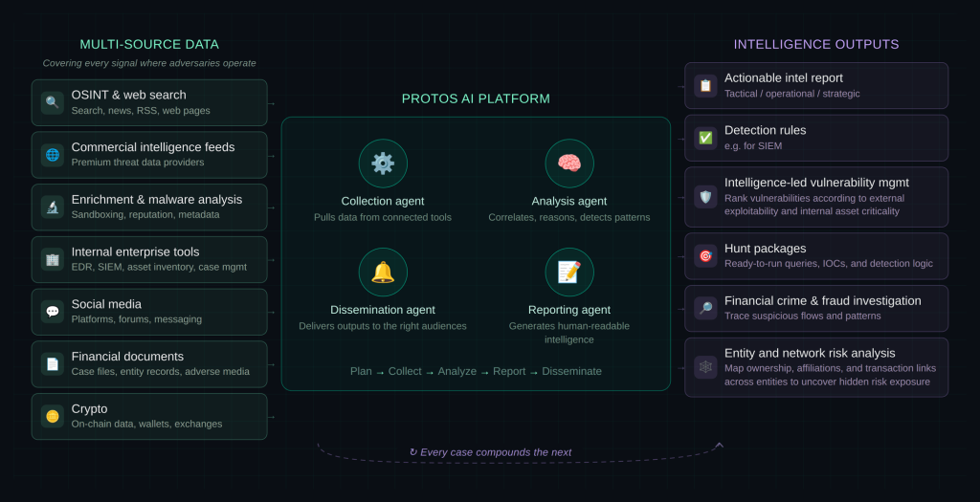Click the coin icon for Crypto
This screenshot has height=502, width=980.
pyautogui.click(x=53, y=417)
